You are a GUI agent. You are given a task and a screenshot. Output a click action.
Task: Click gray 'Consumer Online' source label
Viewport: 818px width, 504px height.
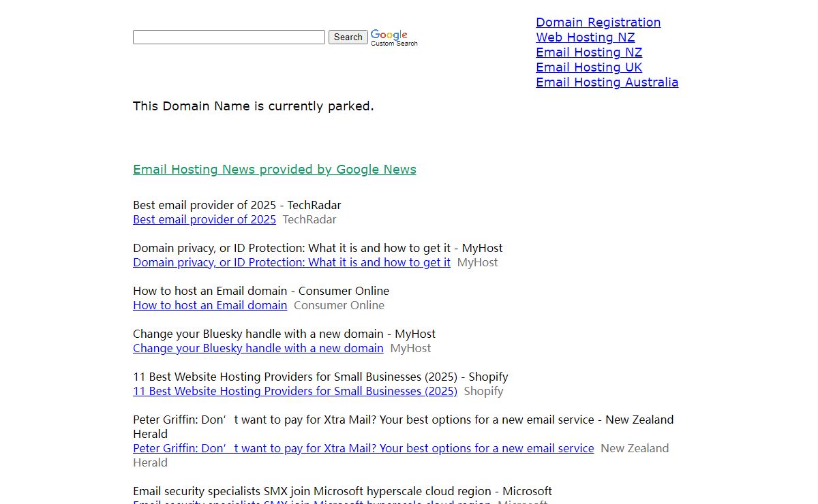coord(339,305)
